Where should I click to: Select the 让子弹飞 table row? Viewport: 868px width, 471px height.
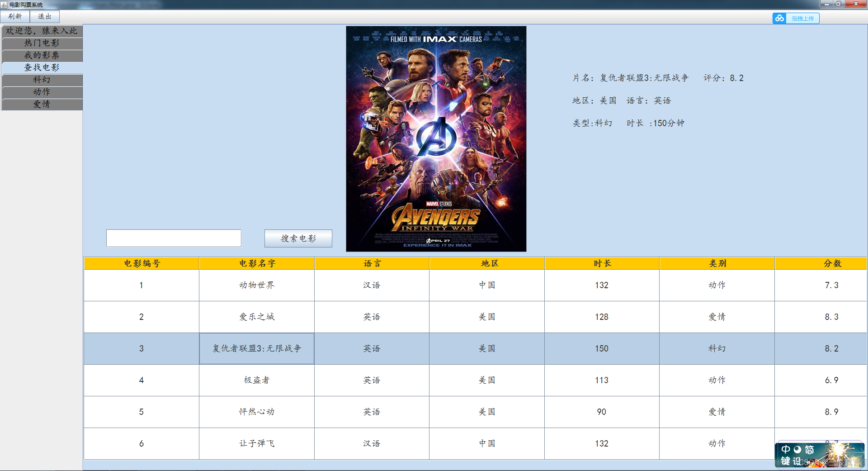256,443
